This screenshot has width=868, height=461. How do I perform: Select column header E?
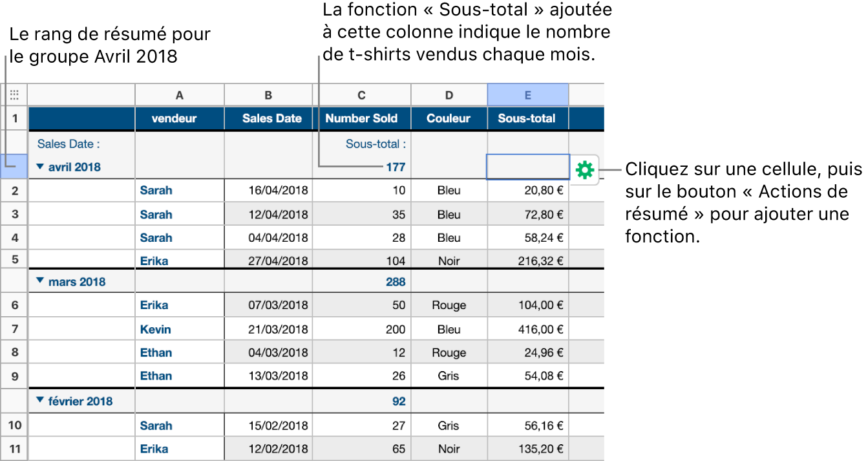(528, 94)
